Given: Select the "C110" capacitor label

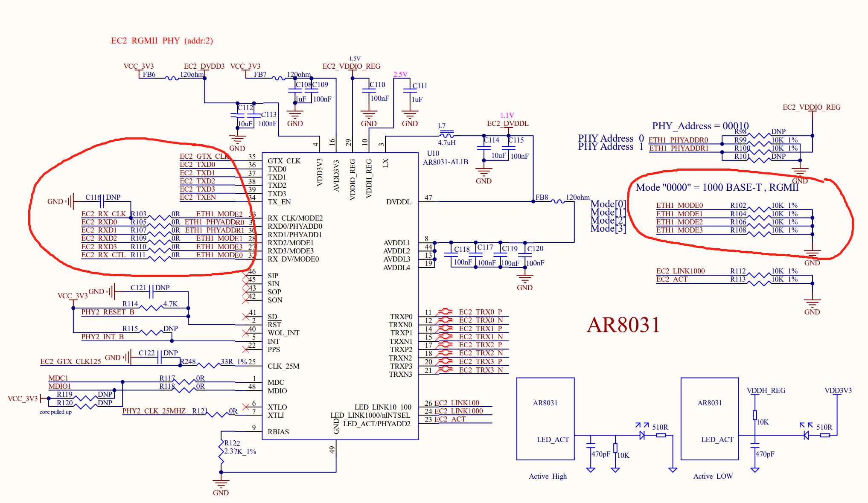Looking at the screenshot, I should point(377,84).
